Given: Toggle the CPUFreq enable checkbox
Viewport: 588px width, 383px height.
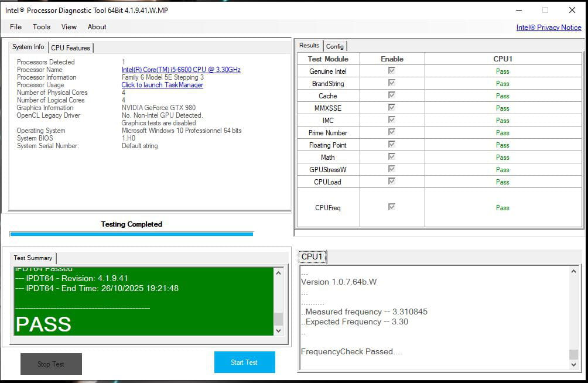Looking at the screenshot, I should 392,207.
